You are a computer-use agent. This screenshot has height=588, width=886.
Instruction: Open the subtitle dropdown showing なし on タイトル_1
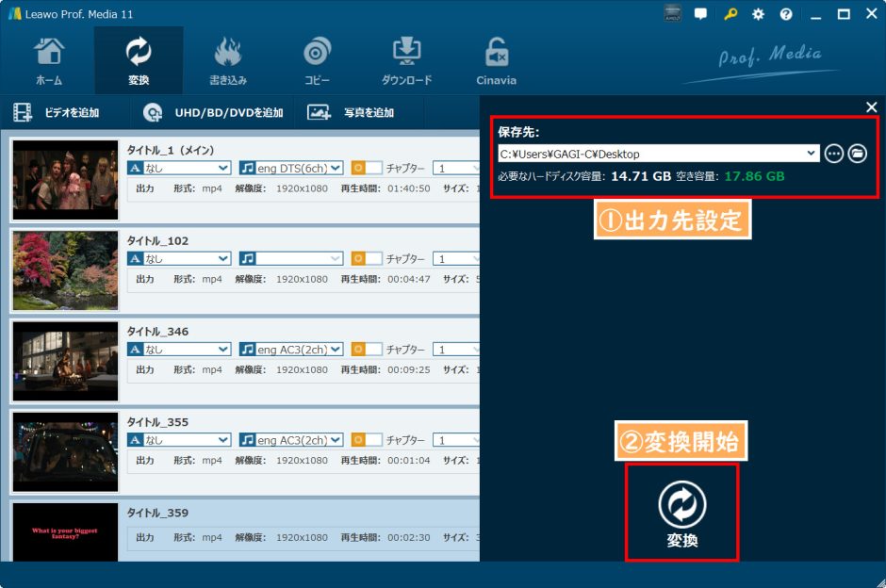click(177, 167)
